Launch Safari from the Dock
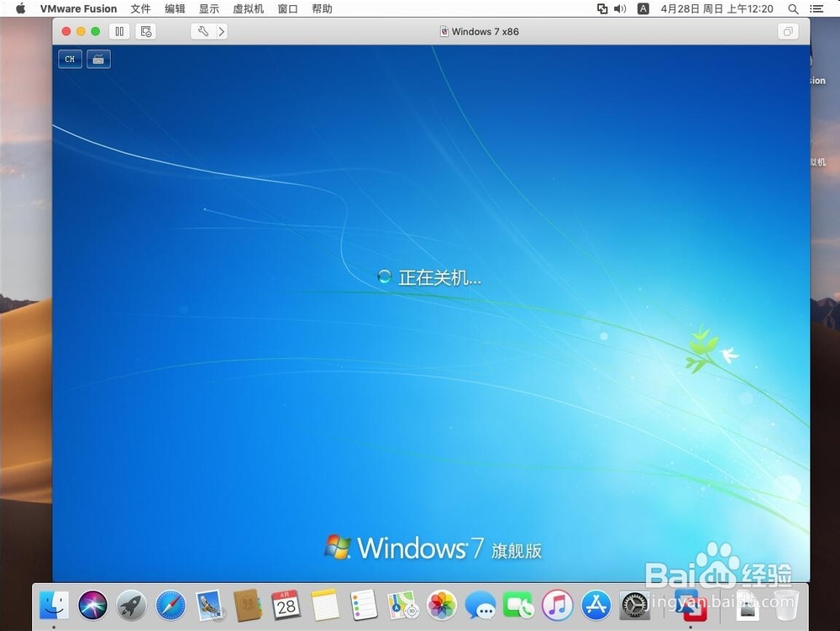Screen dimensions: 840x631 (171, 604)
